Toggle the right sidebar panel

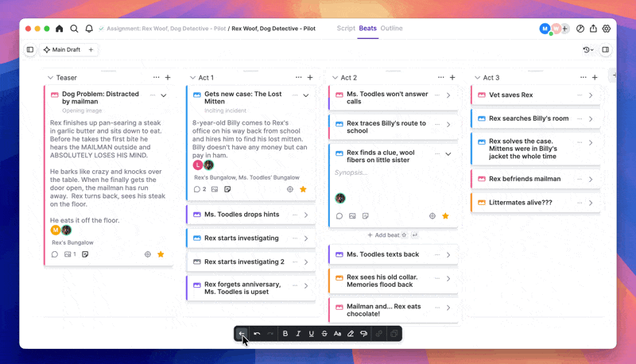(605, 50)
